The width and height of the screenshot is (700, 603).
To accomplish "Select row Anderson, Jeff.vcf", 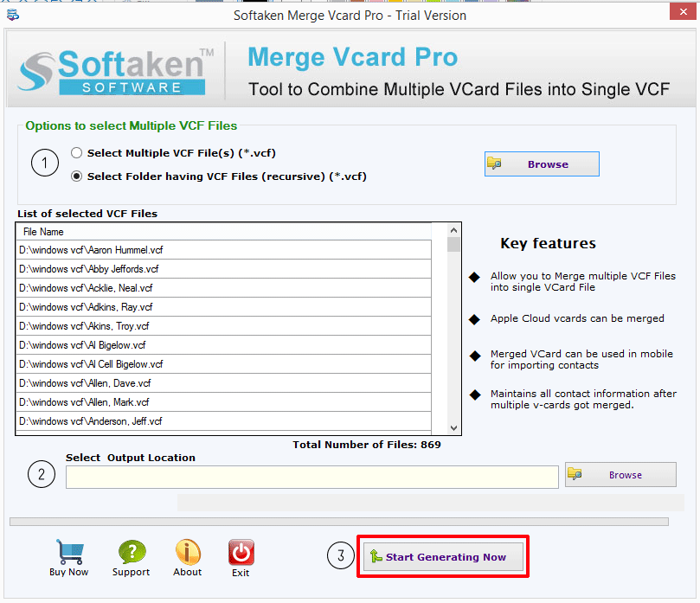I will pos(223,421).
